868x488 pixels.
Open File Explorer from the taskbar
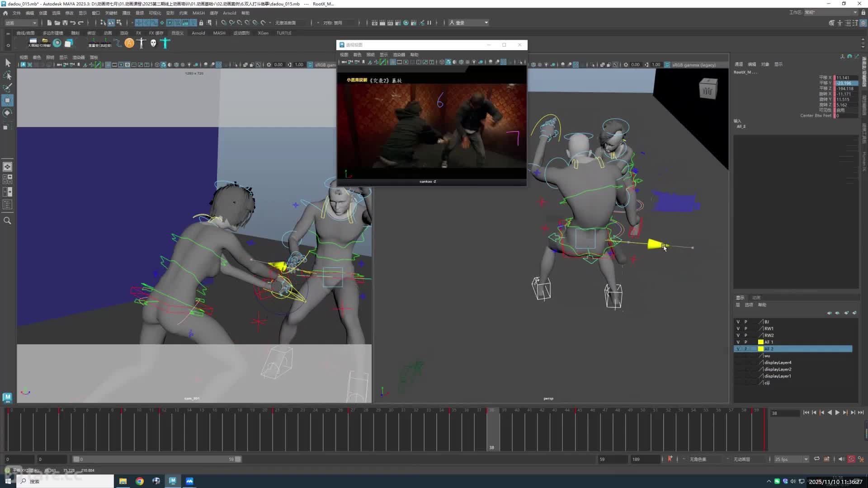click(x=123, y=481)
